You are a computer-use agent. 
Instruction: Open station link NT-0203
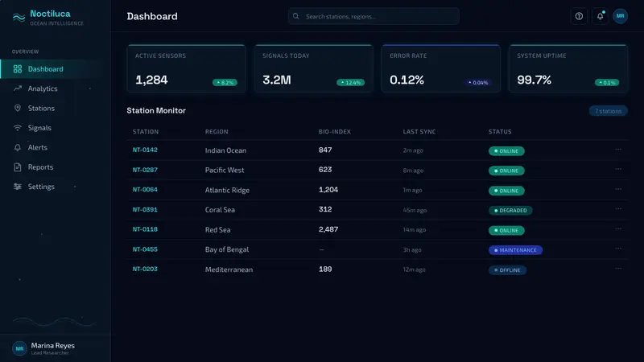point(145,269)
